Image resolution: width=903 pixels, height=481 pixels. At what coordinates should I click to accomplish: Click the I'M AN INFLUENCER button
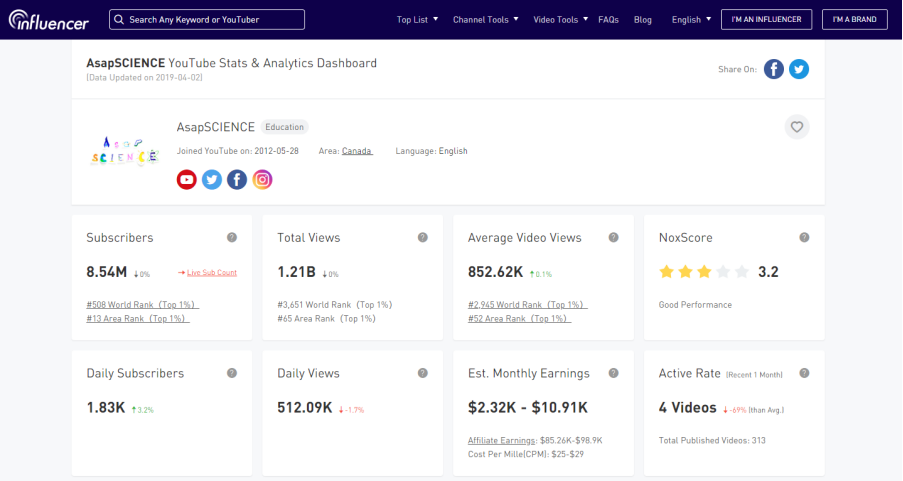[x=766, y=20]
